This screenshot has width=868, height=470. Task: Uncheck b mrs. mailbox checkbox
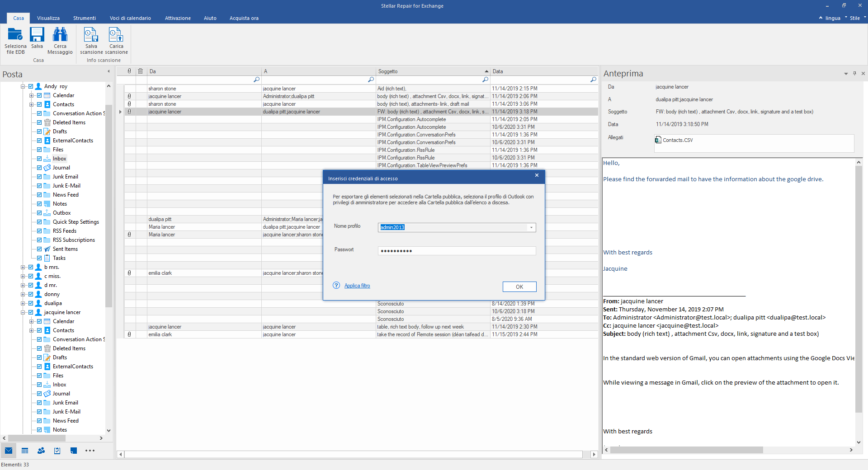31,267
